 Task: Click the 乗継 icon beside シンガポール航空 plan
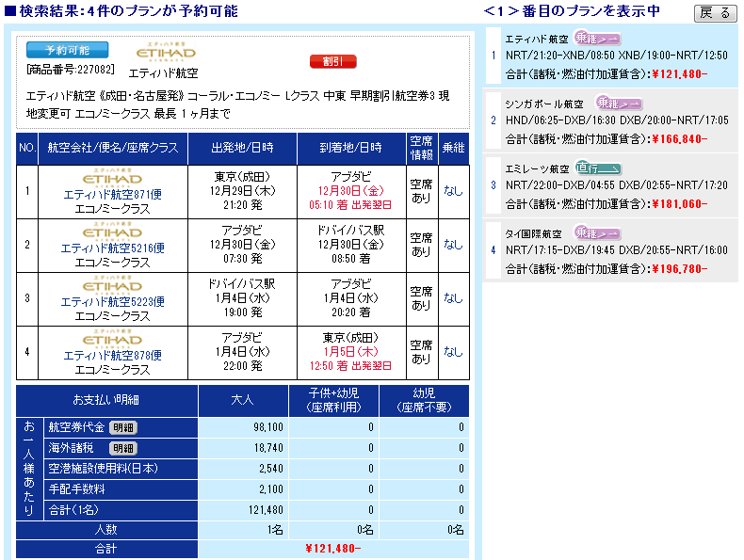coord(619,103)
